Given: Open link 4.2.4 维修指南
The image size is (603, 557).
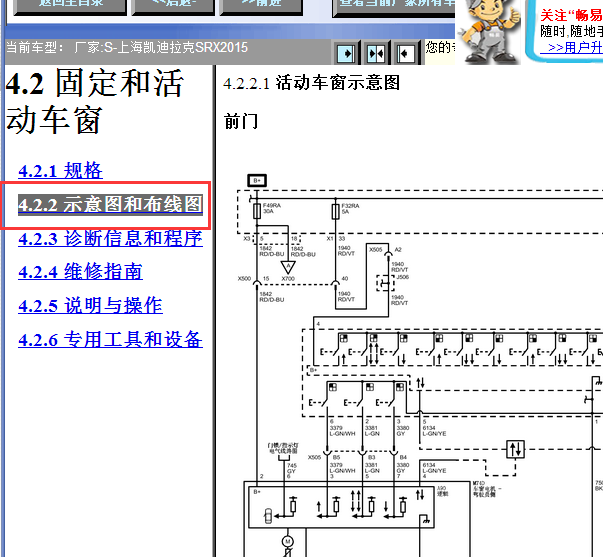Looking at the screenshot, I should tap(80, 272).
